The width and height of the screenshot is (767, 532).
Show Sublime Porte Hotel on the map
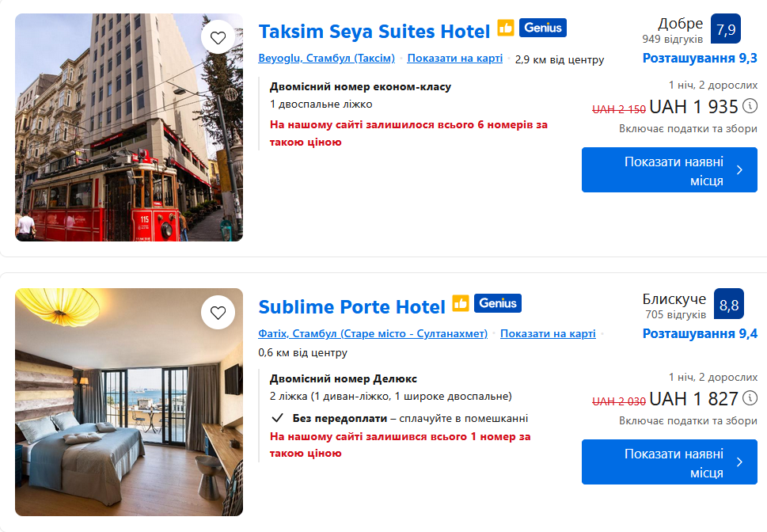click(x=548, y=334)
